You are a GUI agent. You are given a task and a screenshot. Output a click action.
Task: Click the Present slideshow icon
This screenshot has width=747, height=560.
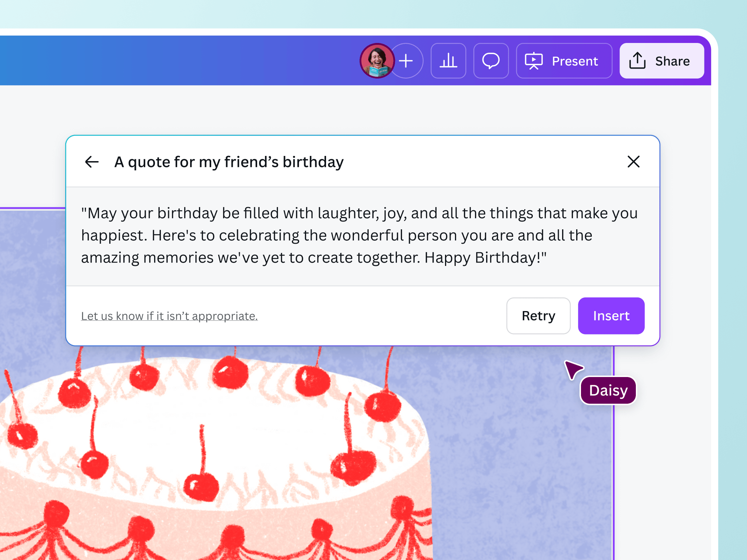pyautogui.click(x=534, y=61)
